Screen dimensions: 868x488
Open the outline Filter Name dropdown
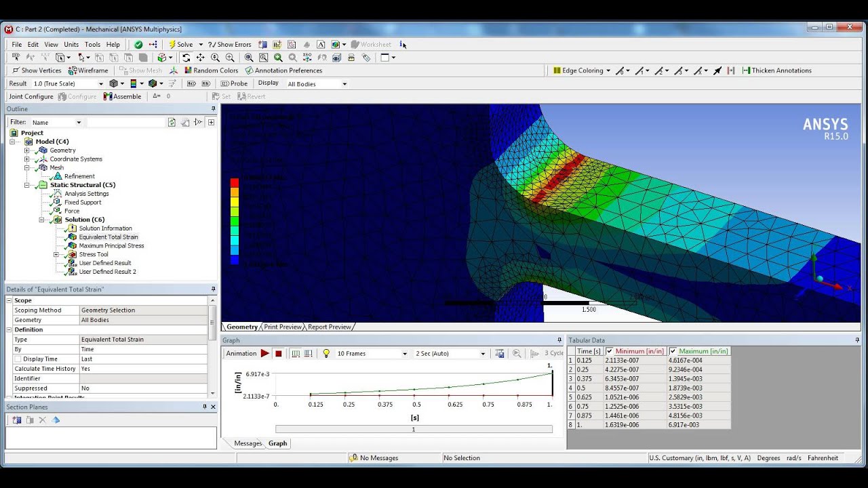79,123
